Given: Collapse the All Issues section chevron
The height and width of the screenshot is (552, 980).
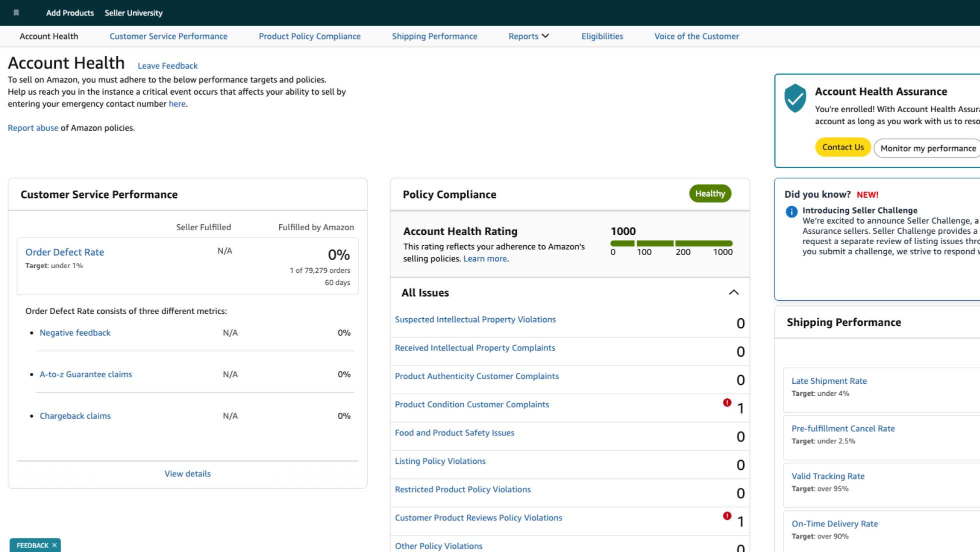Looking at the screenshot, I should 733,292.
